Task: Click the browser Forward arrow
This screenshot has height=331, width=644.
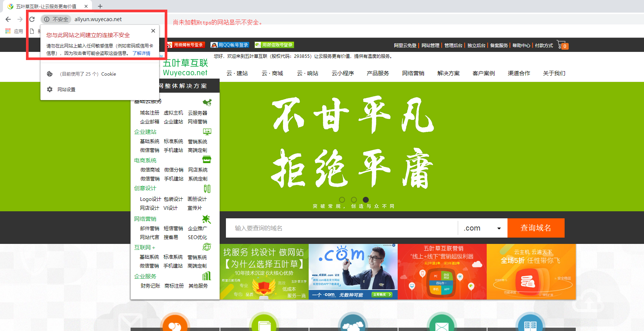Action: (20, 19)
